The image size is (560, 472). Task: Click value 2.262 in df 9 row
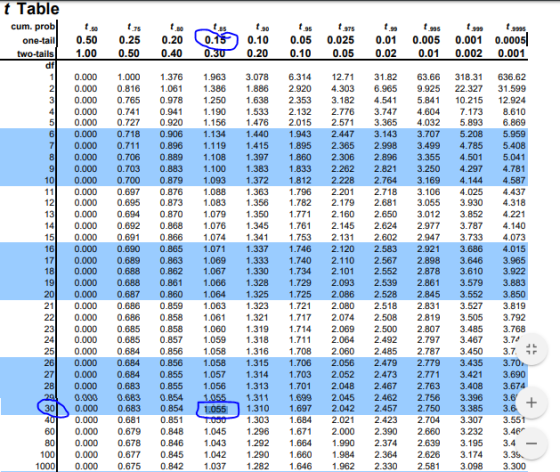(342, 169)
